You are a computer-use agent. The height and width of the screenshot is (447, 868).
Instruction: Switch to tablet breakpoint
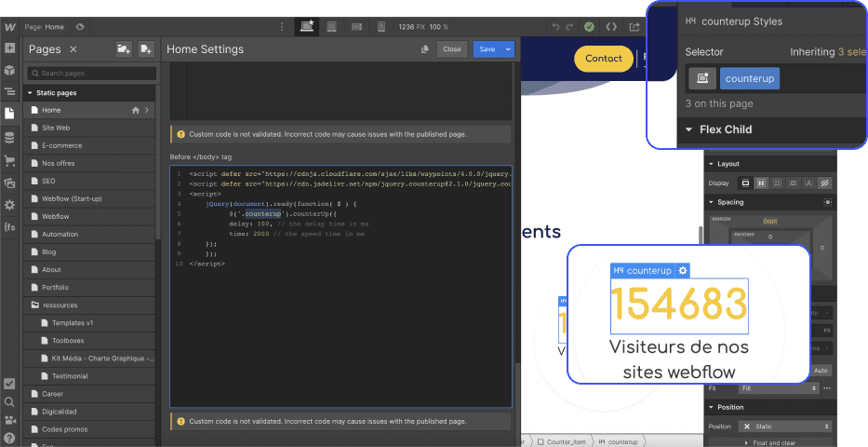click(x=331, y=27)
